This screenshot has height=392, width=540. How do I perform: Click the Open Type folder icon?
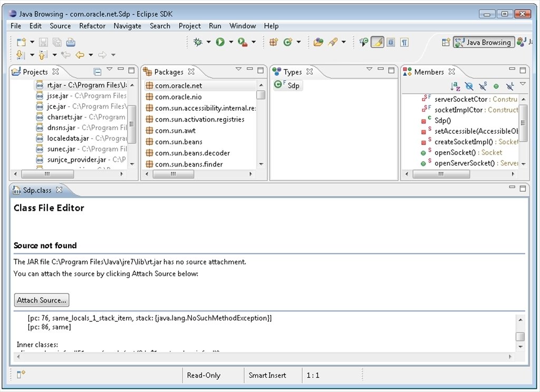coord(318,42)
